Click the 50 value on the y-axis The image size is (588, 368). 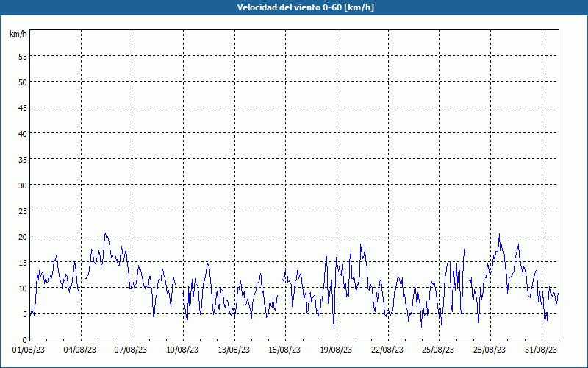(23, 82)
